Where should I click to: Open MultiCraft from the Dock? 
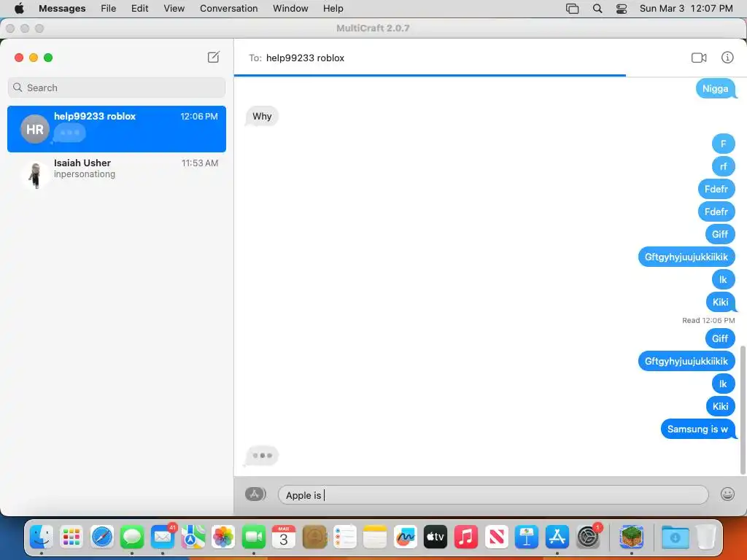click(632, 537)
